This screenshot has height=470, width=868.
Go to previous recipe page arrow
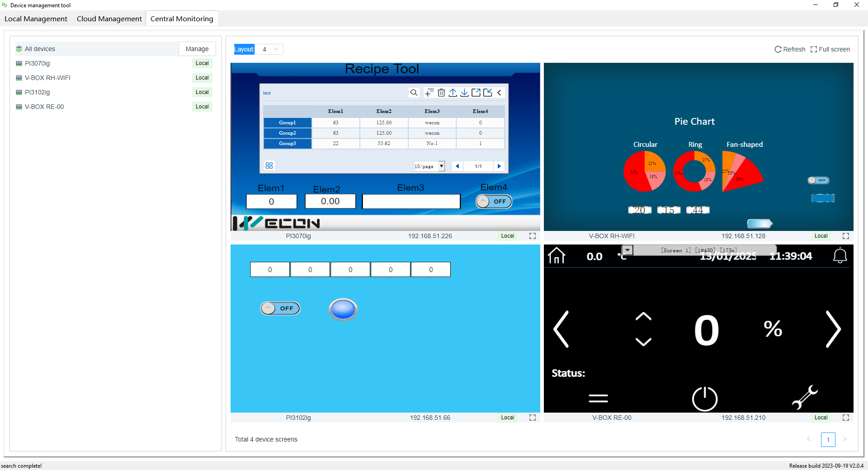click(x=457, y=166)
